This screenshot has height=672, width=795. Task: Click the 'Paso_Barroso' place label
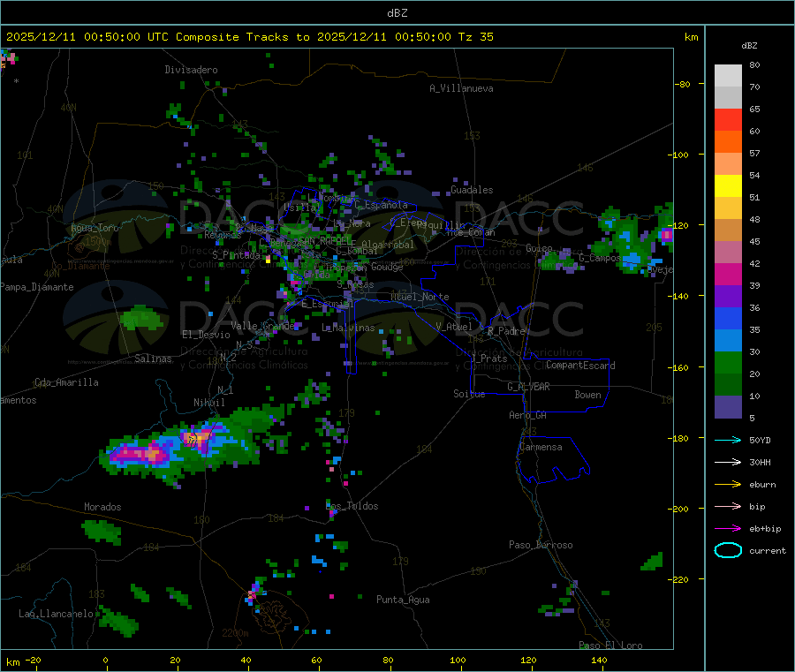[x=541, y=545]
